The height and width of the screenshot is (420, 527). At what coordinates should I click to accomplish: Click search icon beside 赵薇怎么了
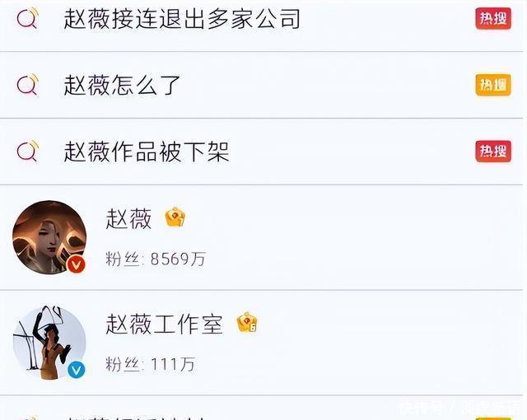coord(27,84)
